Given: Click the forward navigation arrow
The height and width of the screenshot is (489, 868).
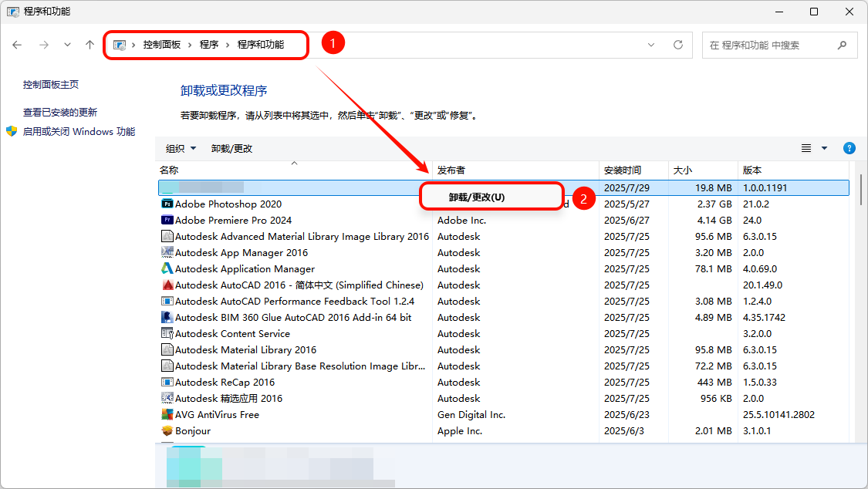Looking at the screenshot, I should click(44, 45).
